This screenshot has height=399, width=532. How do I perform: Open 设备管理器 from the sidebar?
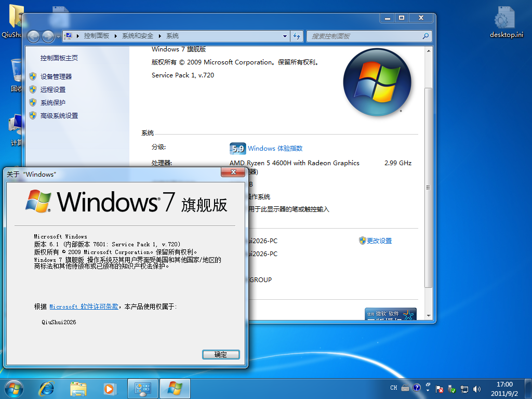[56, 77]
